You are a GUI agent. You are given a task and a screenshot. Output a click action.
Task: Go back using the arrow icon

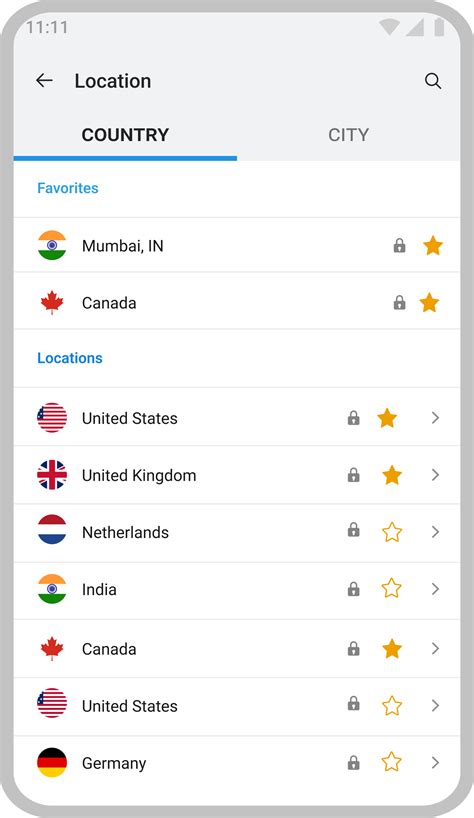[x=44, y=80]
